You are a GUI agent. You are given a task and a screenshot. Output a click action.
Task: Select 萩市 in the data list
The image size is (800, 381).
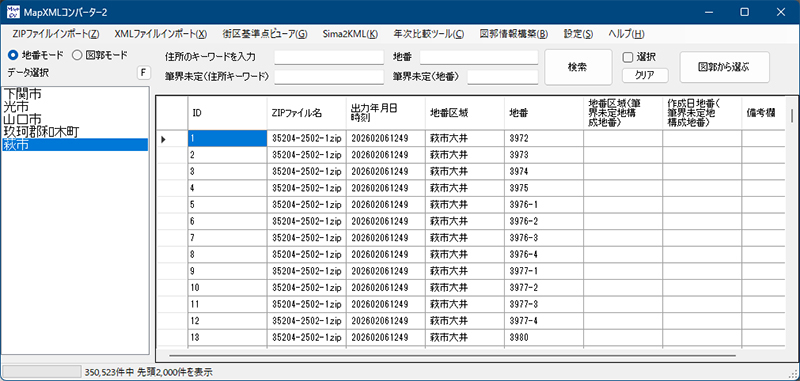[75, 145]
